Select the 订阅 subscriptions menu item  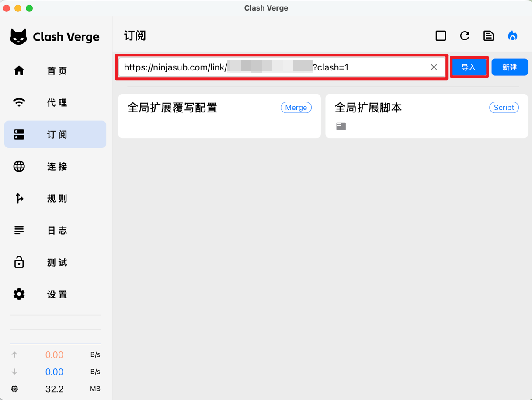55,134
